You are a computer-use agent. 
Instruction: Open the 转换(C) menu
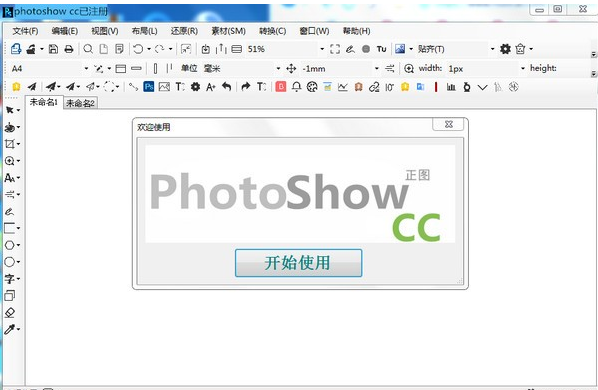273,31
